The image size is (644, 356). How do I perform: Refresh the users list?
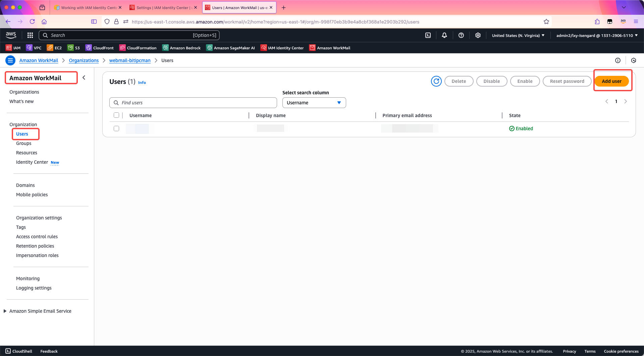436,81
